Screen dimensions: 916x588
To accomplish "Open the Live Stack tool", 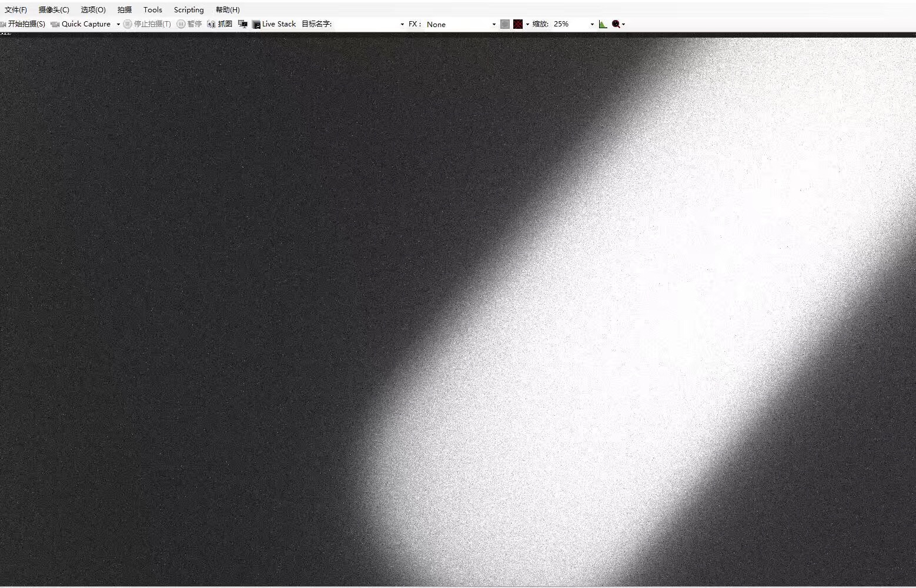I will coord(274,24).
